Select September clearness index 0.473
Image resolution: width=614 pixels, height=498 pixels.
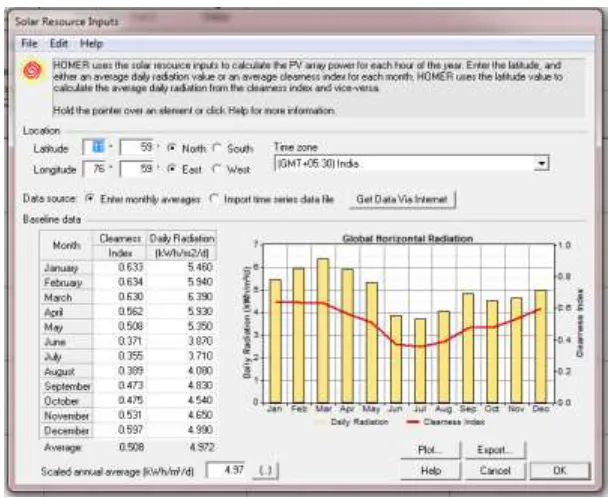click(x=119, y=386)
